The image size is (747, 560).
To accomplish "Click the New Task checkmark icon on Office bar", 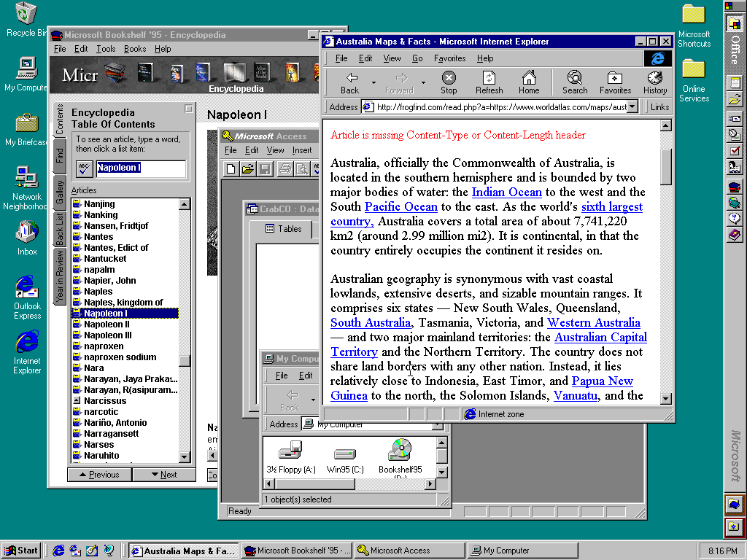I will point(735,151).
